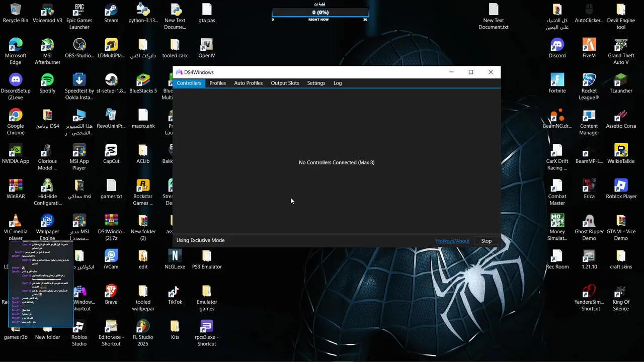The width and height of the screenshot is (644, 362).
Task: Select the Combat Master desktop icon
Action: tap(557, 193)
